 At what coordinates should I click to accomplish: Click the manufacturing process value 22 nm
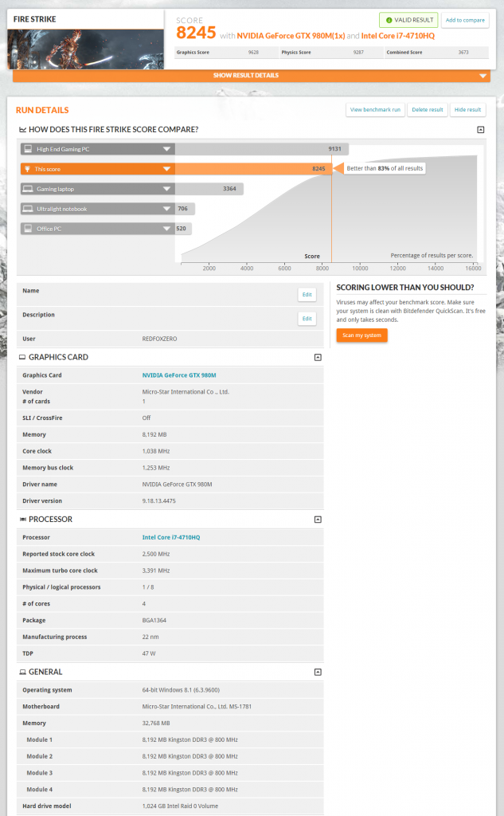pos(150,637)
